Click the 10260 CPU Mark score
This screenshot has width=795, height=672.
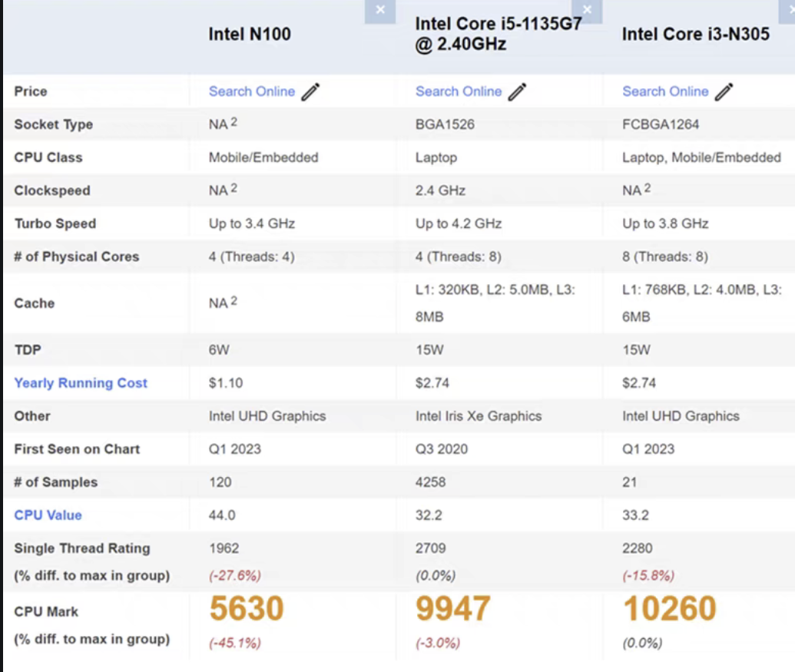click(670, 608)
